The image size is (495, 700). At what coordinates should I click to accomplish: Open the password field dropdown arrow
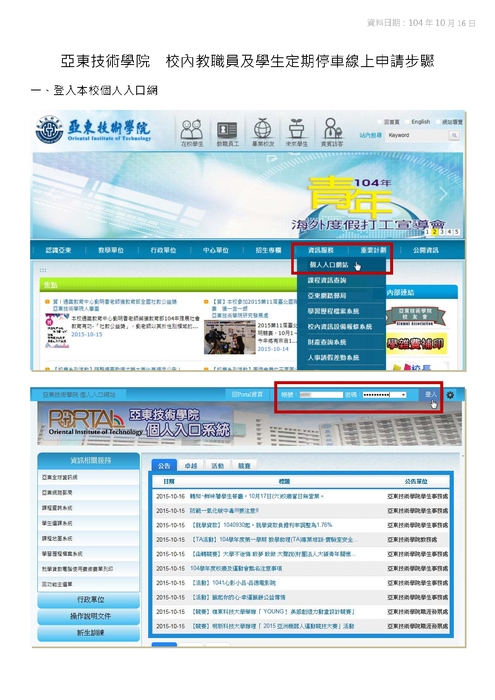pos(403,395)
